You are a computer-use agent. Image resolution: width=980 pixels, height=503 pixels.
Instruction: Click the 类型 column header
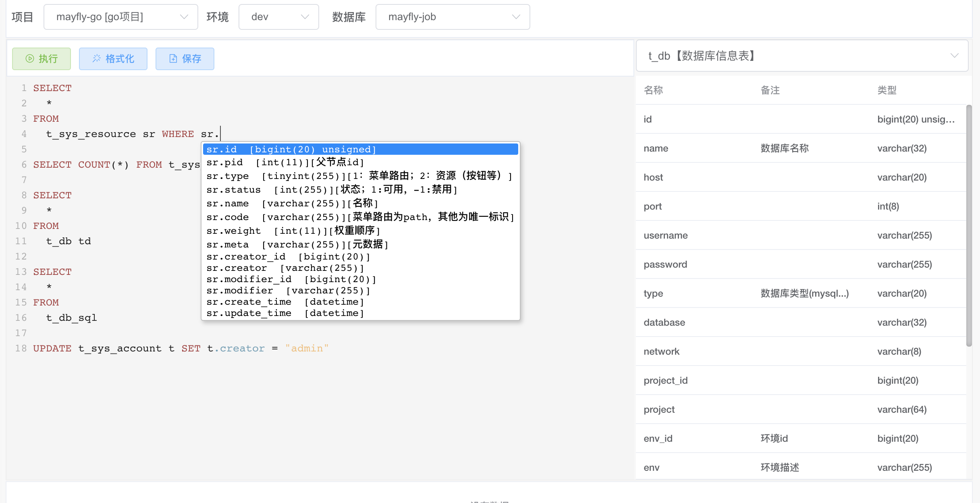point(887,90)
